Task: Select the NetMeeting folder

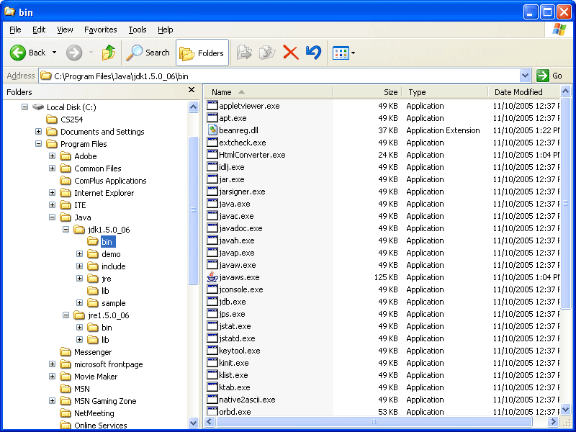Action: (87, 413)
